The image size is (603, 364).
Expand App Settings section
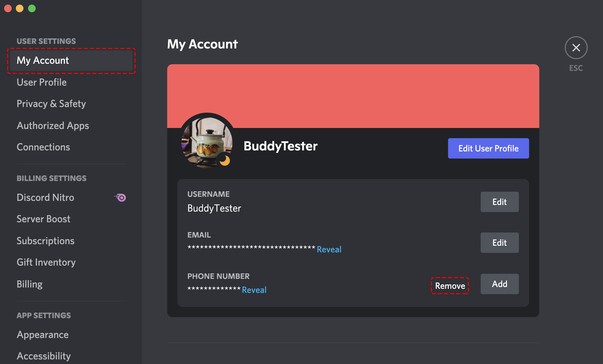point(43,315)
